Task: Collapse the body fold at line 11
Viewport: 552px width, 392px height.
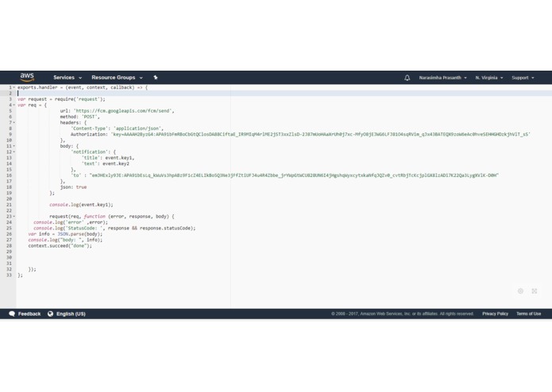Action: (x=14, y=146)
